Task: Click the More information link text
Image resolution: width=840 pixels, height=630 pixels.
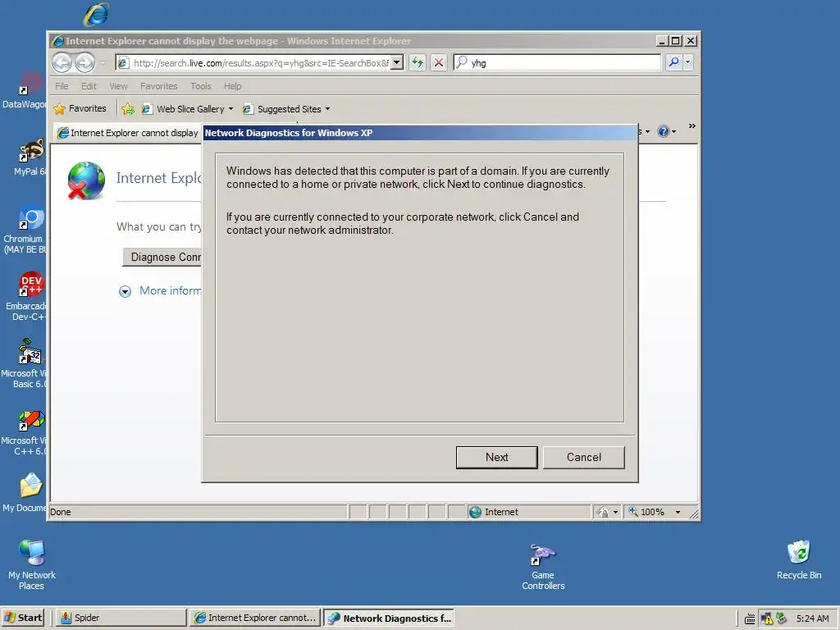Action: point(171,291)
